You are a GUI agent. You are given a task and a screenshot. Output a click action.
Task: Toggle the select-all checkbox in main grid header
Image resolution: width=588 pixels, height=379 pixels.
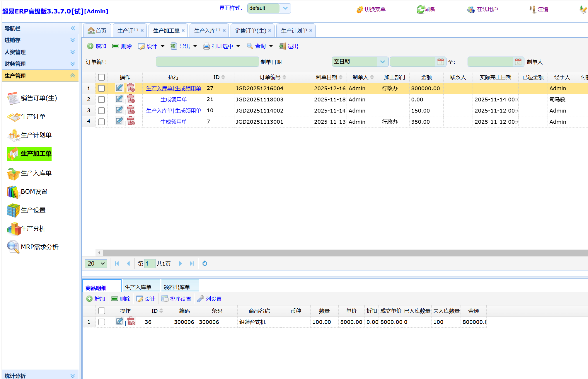[101, 77]
